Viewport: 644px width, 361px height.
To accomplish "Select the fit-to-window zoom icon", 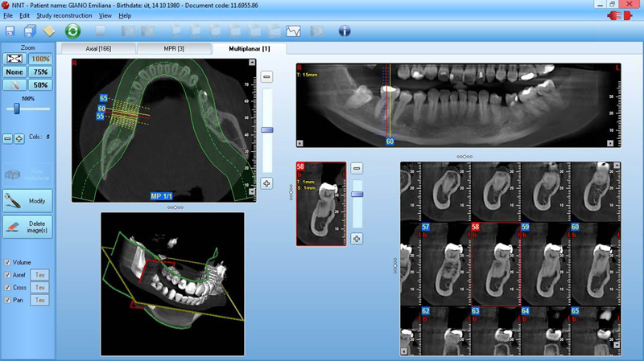I will pos(14,59).
